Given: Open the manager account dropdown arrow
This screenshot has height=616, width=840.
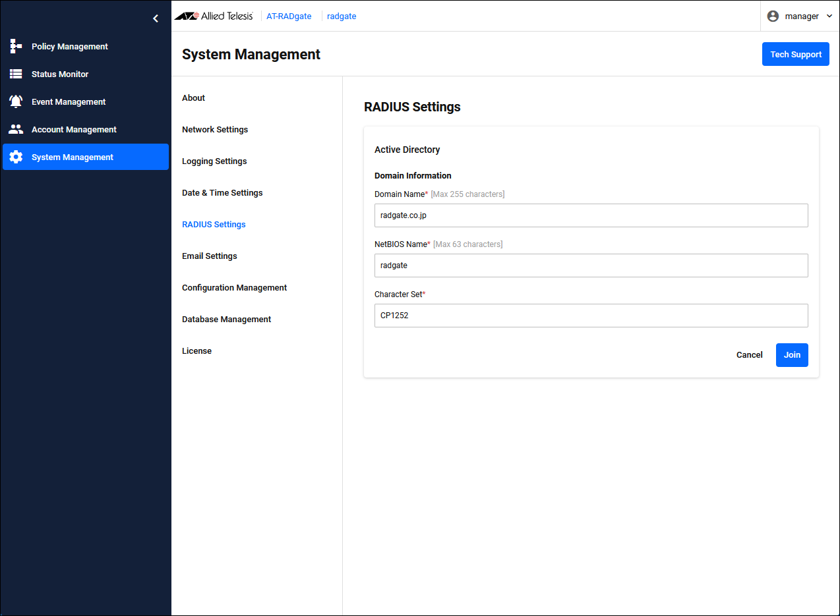Looking at the screenshot, I should [x=829, y=16].
